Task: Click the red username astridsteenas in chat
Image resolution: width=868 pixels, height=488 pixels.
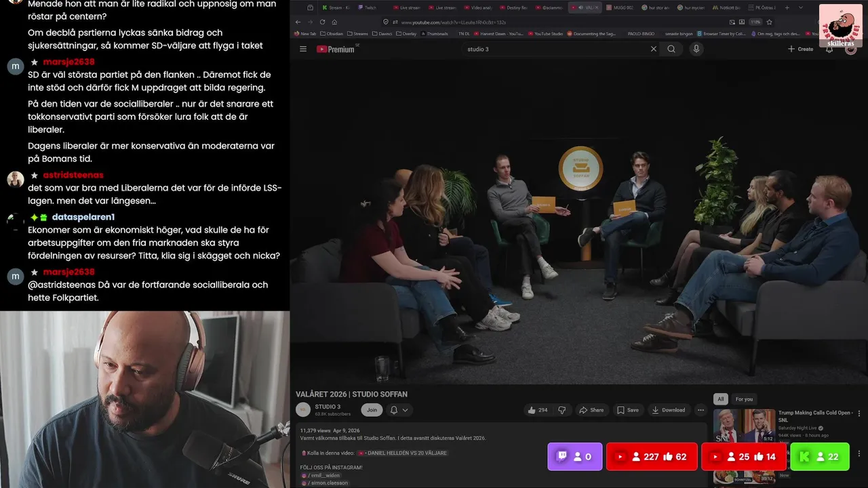Action: [x=73, y=175]
